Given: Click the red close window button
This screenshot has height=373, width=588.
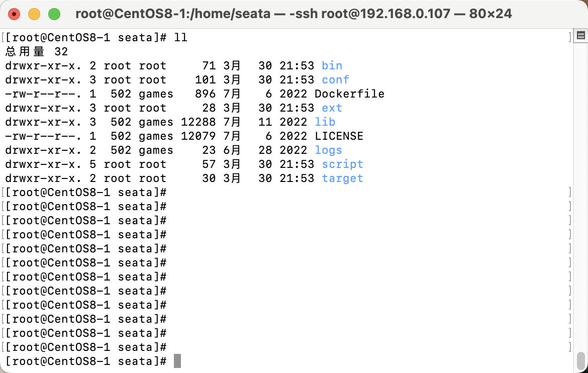Looking at the screenshot, I should 14,14.
